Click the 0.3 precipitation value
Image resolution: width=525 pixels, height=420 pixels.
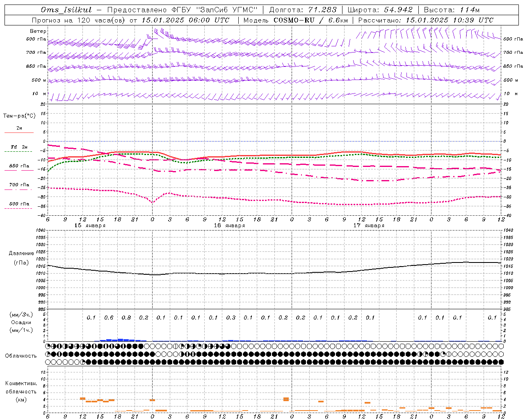(231, 317)
